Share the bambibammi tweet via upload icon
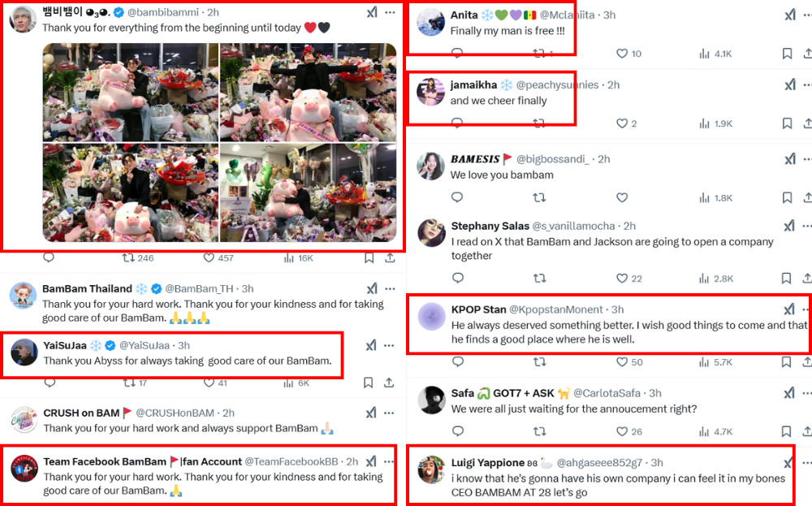This screenshot has height=506, width=812. [390, 258]
